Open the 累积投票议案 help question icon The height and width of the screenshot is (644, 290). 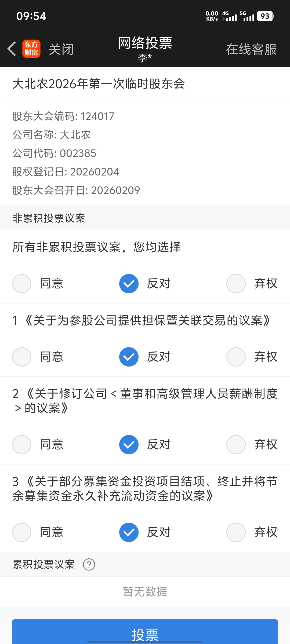point(89,564)
